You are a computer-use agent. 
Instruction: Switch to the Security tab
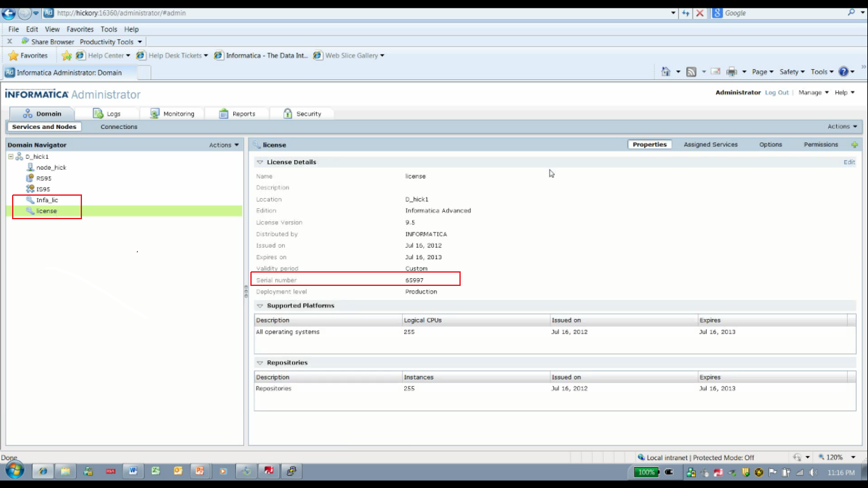302,114
